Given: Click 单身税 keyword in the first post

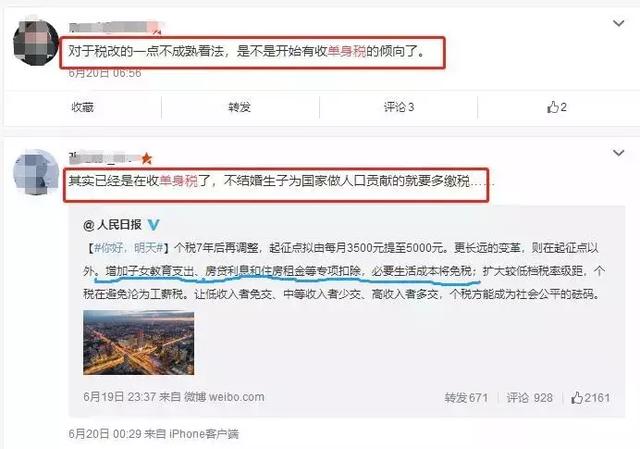Looking at the screenshot, I should click(x=347, y=51).
